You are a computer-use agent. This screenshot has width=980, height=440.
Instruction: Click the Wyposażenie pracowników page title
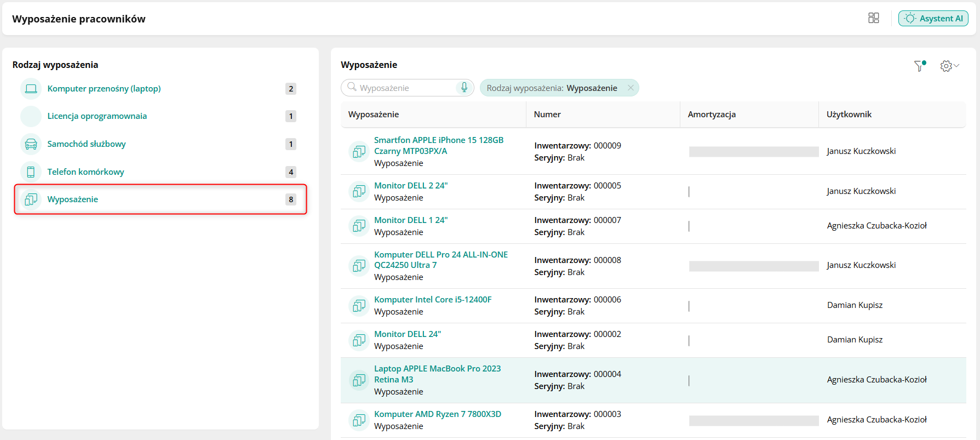(79, 19)
